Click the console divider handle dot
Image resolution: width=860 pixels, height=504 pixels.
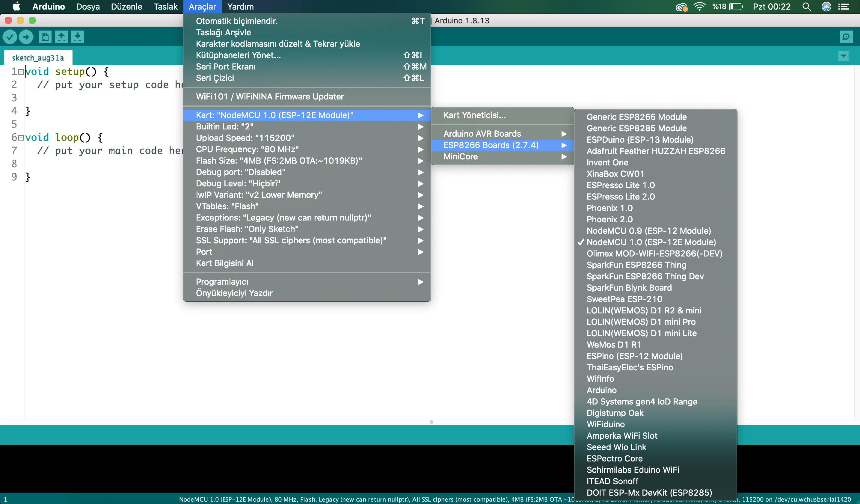431,422
